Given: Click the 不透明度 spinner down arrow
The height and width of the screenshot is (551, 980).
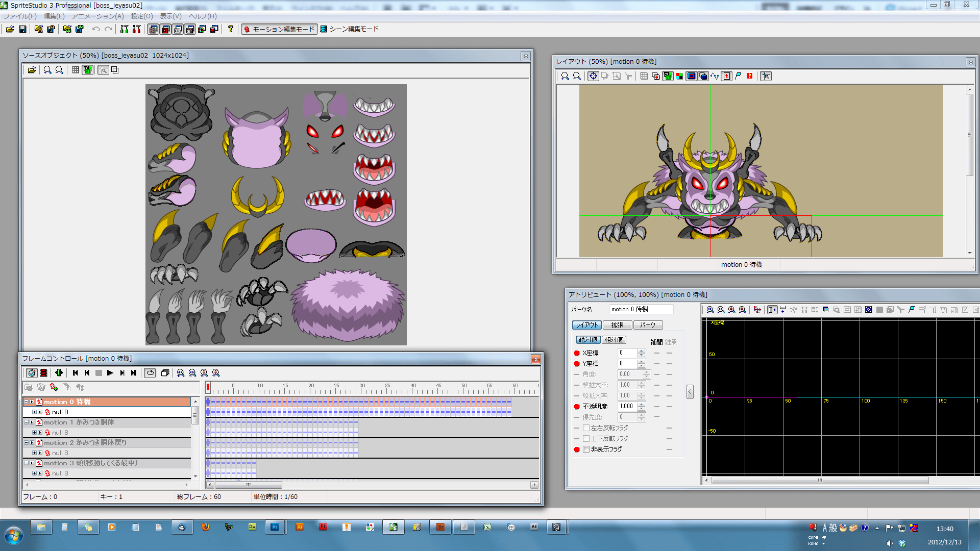Looking at the screenshot, I should [x=642, y=409].
